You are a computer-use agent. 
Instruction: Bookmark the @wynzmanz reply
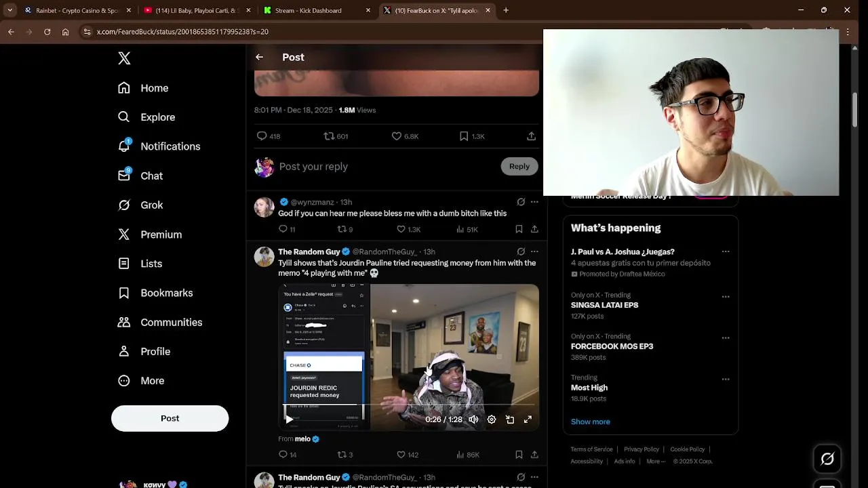coord(519,229)
